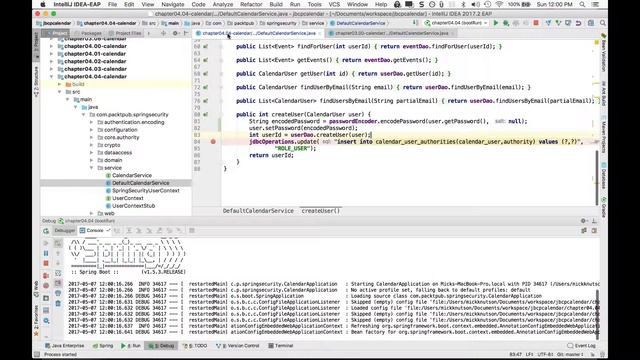Open the VCS menu
This screenshot has width=640, height=360.
(334, 4)
